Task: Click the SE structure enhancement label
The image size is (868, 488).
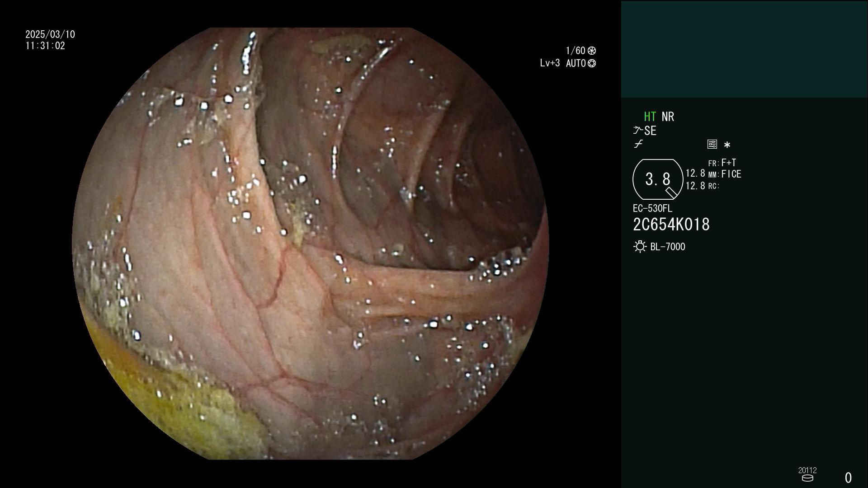Action: [650, 131]
